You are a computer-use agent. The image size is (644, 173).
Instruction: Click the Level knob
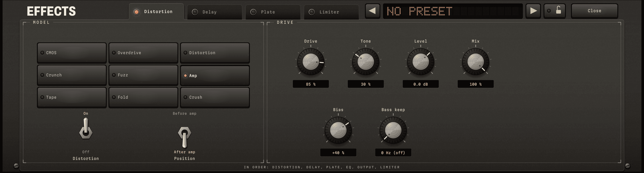pyautogui.click(x=421, y=62)
